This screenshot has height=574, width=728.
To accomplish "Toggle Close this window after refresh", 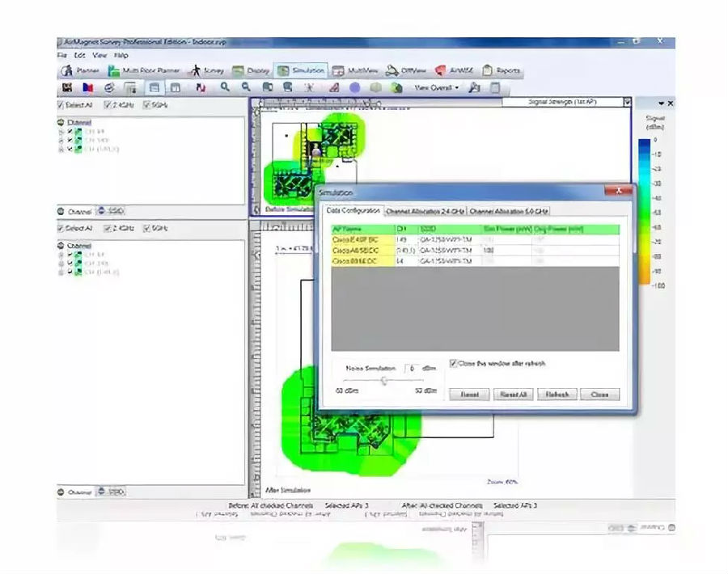I will (453, 364).
